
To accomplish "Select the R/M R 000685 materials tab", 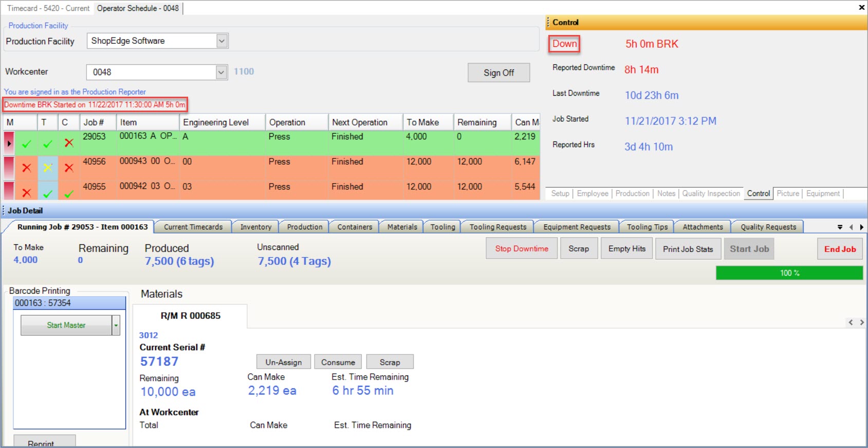I will pyautogui.click(x=190, y=316).
